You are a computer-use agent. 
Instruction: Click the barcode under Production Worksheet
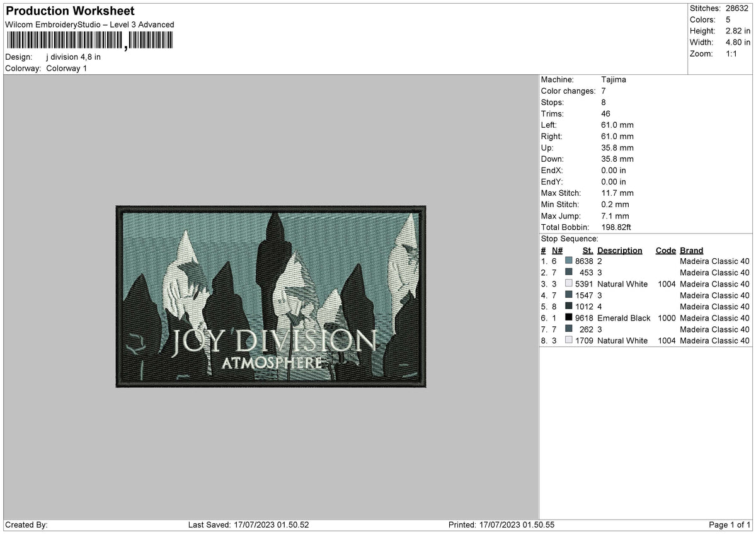pos(88,40)
